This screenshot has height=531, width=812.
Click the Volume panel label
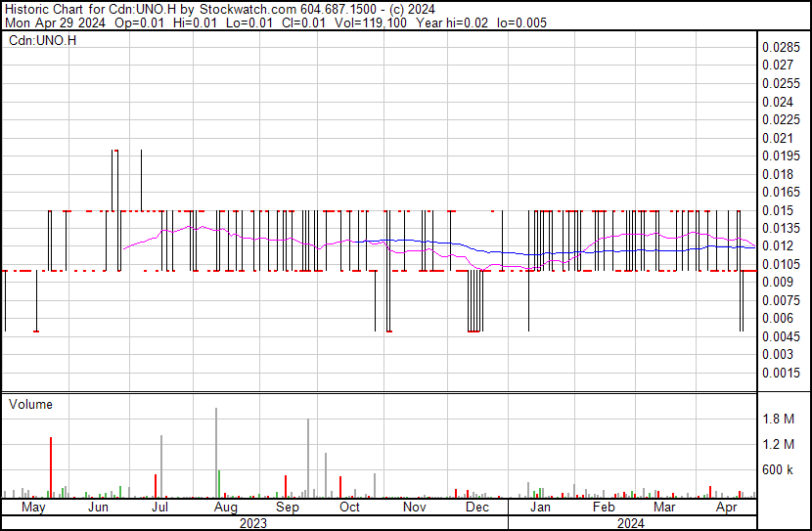click(x=30, y=404)
